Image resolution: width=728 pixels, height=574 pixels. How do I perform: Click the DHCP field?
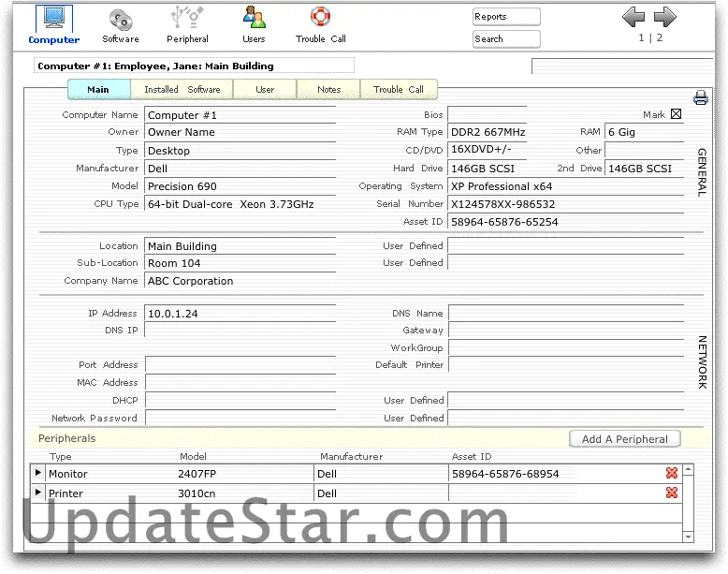coord(240,400)
